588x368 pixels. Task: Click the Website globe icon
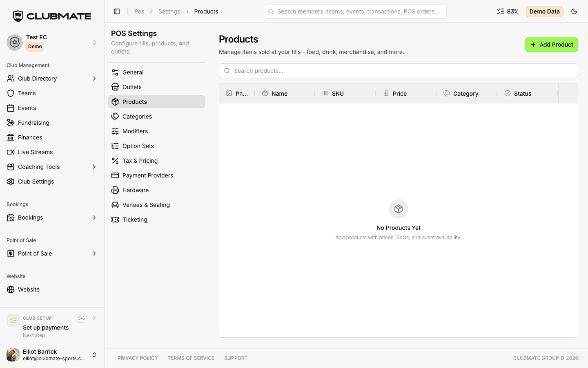(x=11, y=289)
